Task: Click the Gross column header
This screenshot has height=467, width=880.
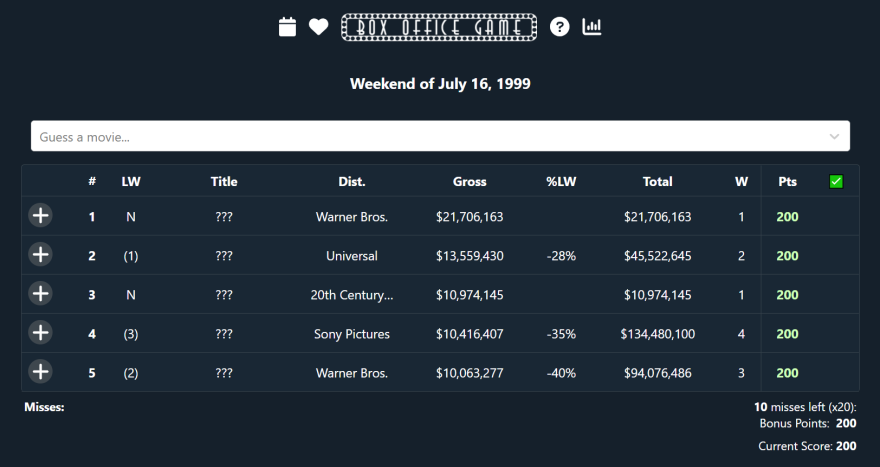Action: click(469, 182)
